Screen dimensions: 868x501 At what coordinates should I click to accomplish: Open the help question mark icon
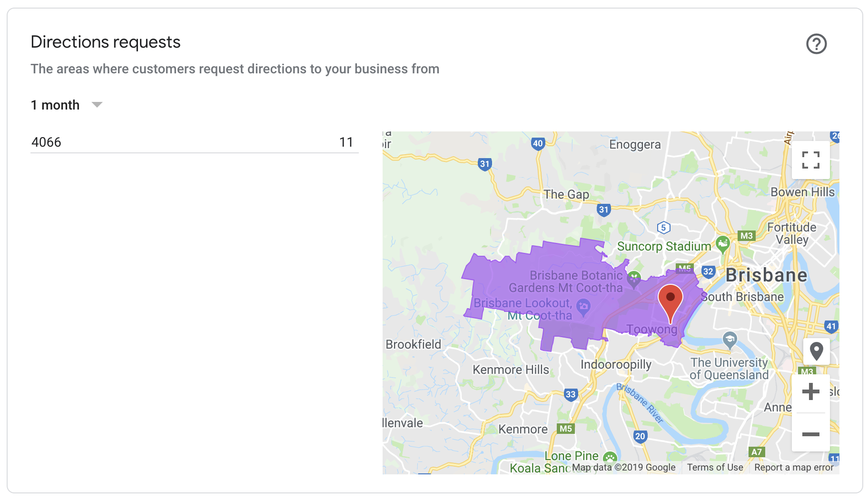(x=816, y=44)
